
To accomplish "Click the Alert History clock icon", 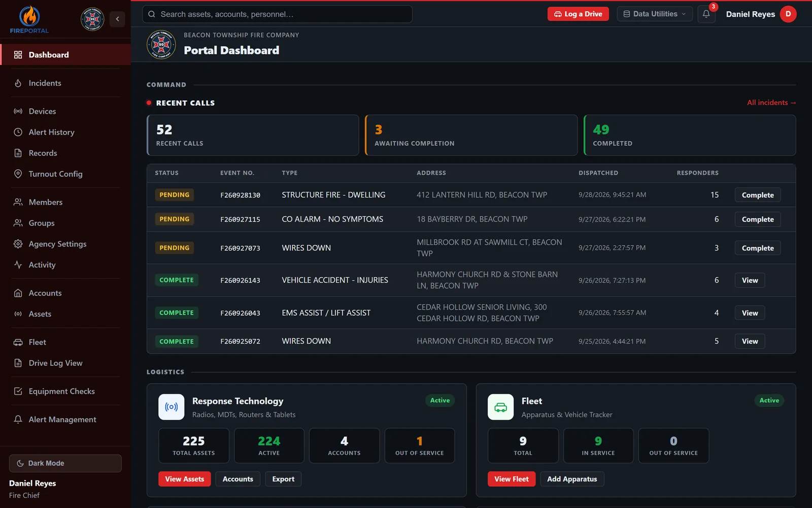I will (x=18, y=132).
